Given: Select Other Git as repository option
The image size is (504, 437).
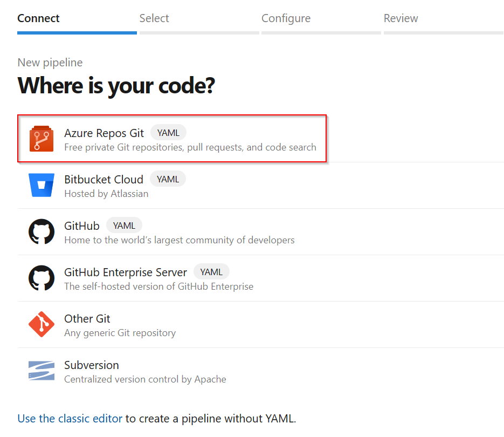Looking at the screenshot, I should 162,324.
